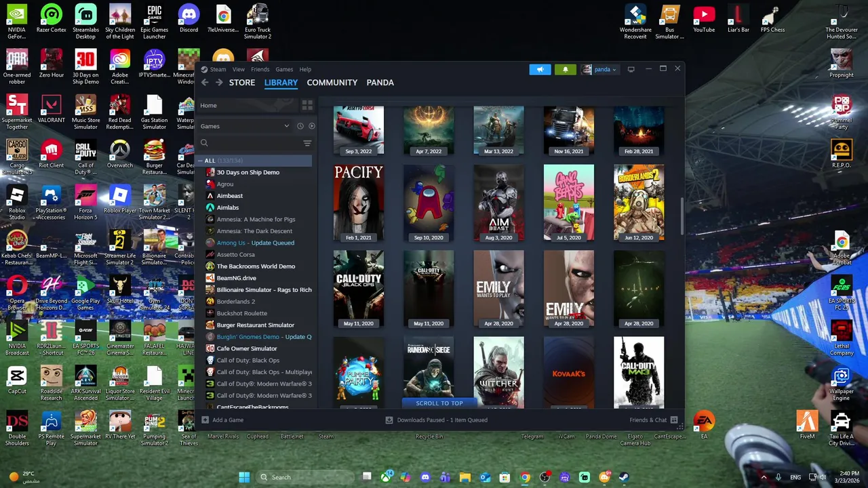Open Discord from the taskbar

[x=425, y=477]
